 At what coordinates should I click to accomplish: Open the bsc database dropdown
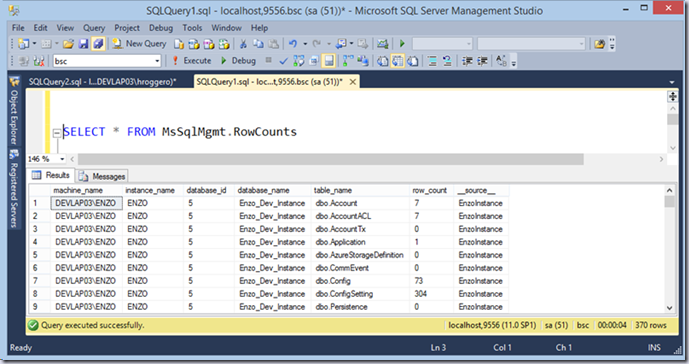click(x=157, y=61)
